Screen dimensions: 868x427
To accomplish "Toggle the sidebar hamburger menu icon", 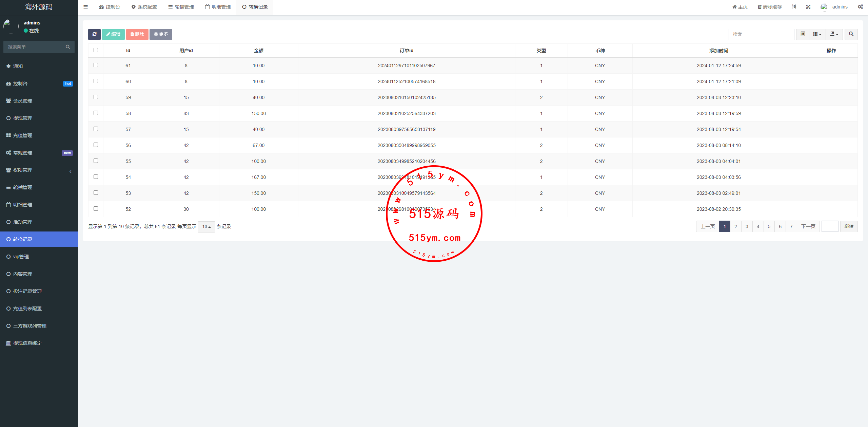I will click(x=86, y=7).
